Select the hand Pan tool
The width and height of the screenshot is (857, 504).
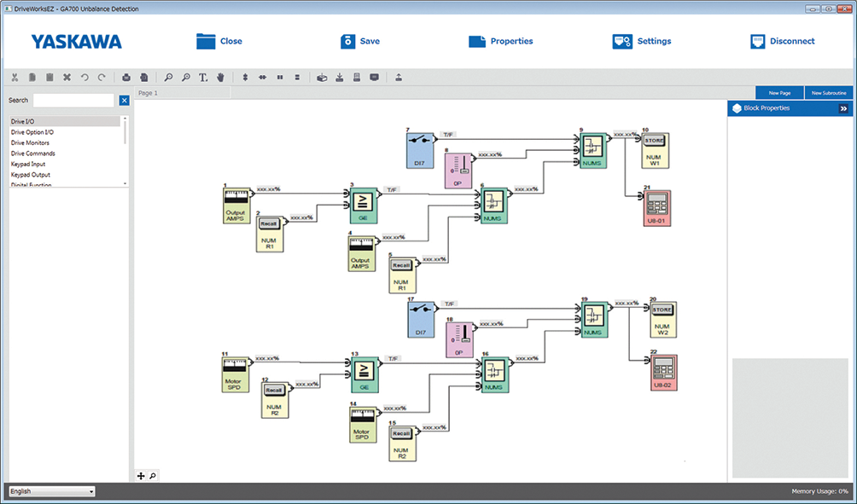click(220, 78)
